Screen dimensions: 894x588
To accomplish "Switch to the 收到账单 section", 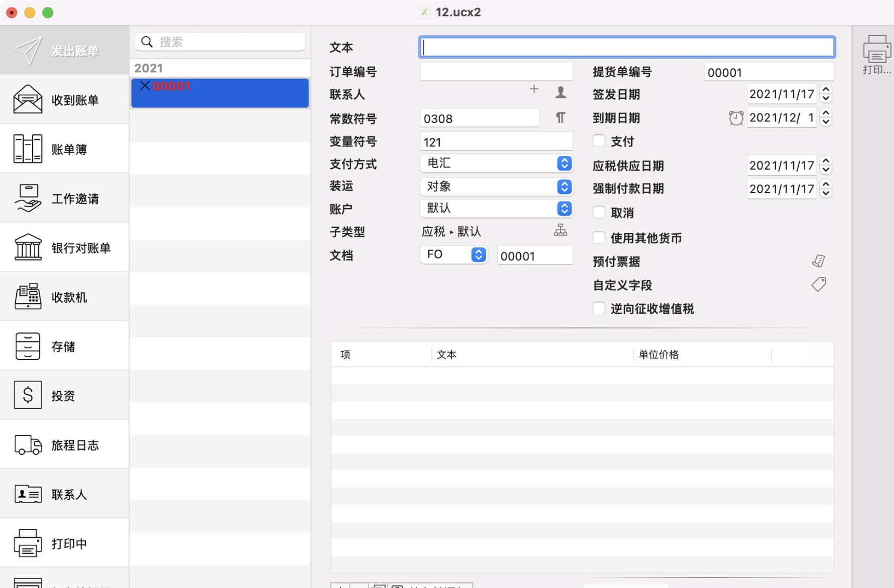I will point(64,99).
